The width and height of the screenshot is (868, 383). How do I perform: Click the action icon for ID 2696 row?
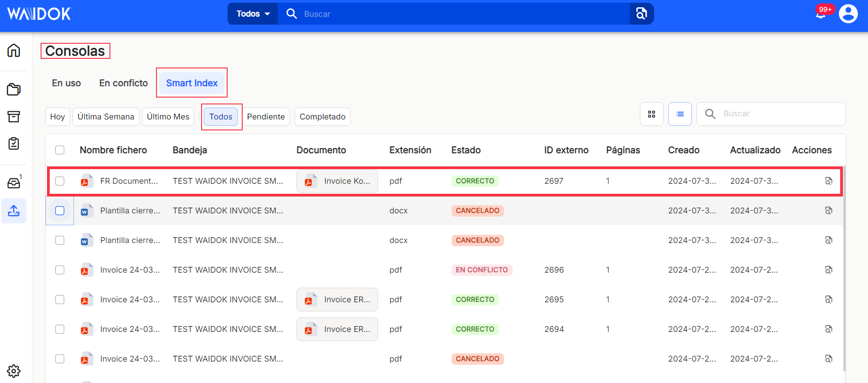829,270
